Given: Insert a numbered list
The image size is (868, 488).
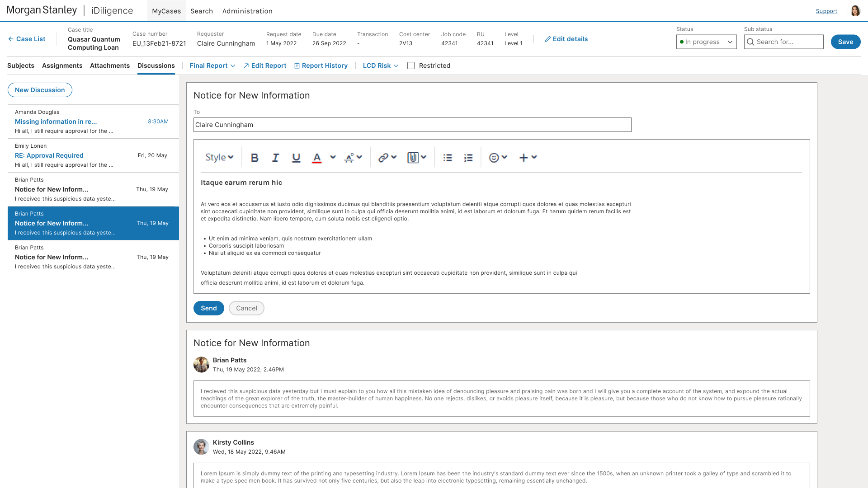Looking at the screenshot, I should pyautogui.click(x=468, y=158).
